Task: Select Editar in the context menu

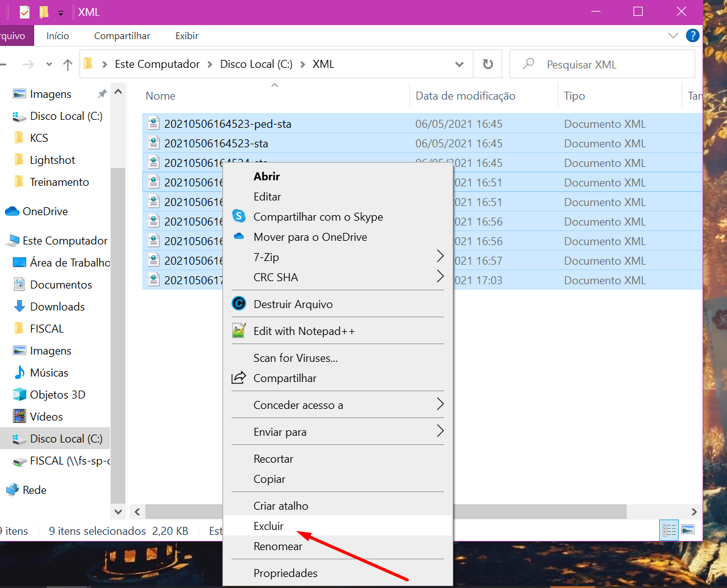Action: (x=267, y=197)
